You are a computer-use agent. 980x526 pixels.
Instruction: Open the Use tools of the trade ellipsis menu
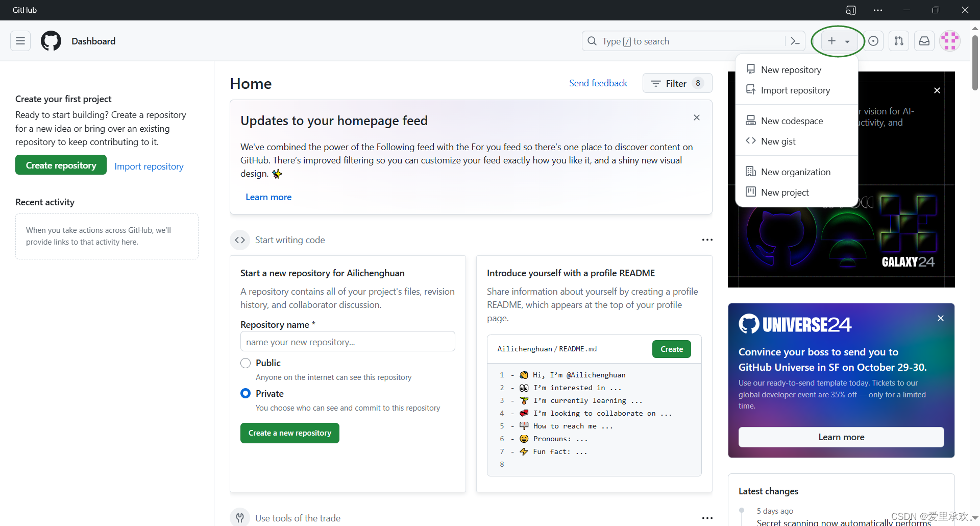coord(707,518)
